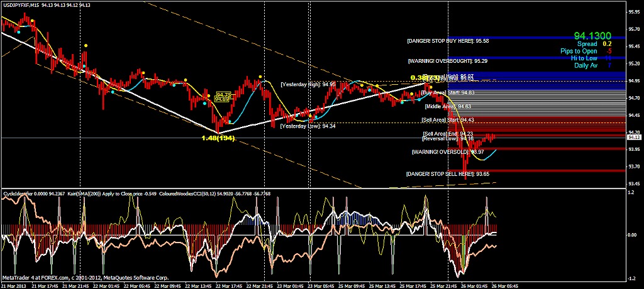Image resolution: width=644 pixels, height=289 pixels.
Task: Click the 26 Mar 01:45 time label
Action: pos(475,286)
